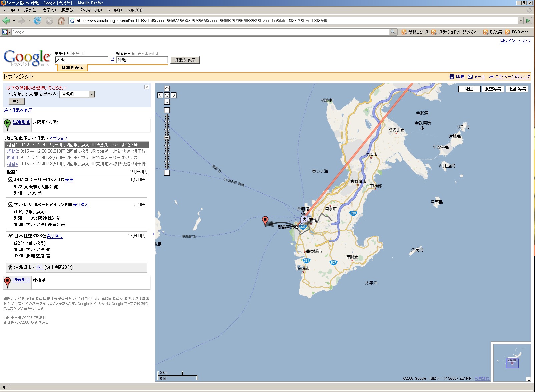Open the 最新ニュース feed bookmark

click(x=415, y=32)
